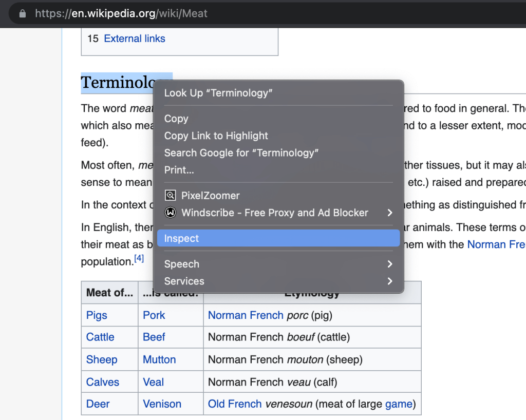Follow the game link in Deer row
This screenshot has height=420, width=526.
coord(399,404)
